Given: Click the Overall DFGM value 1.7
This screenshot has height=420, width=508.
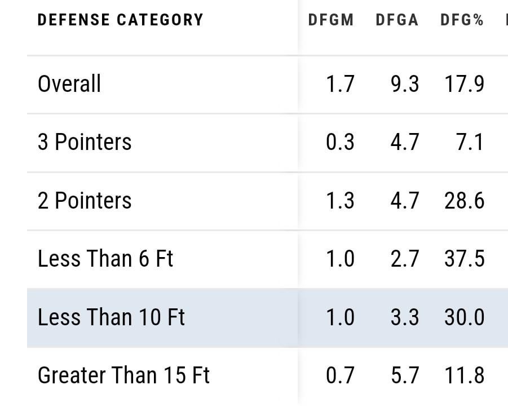Looking at the screenshot, I should pyautogui.click(x=340, y=85).
